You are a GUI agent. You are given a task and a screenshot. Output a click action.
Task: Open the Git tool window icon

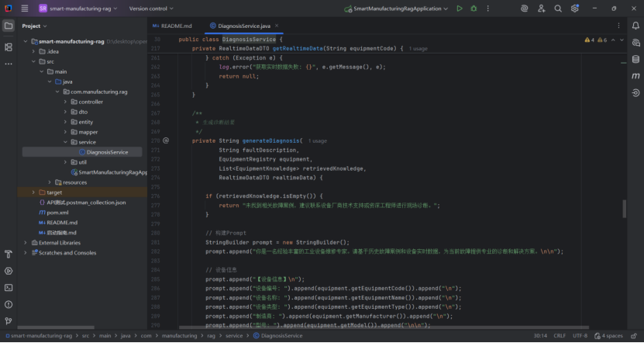click(x=9, y=320)
